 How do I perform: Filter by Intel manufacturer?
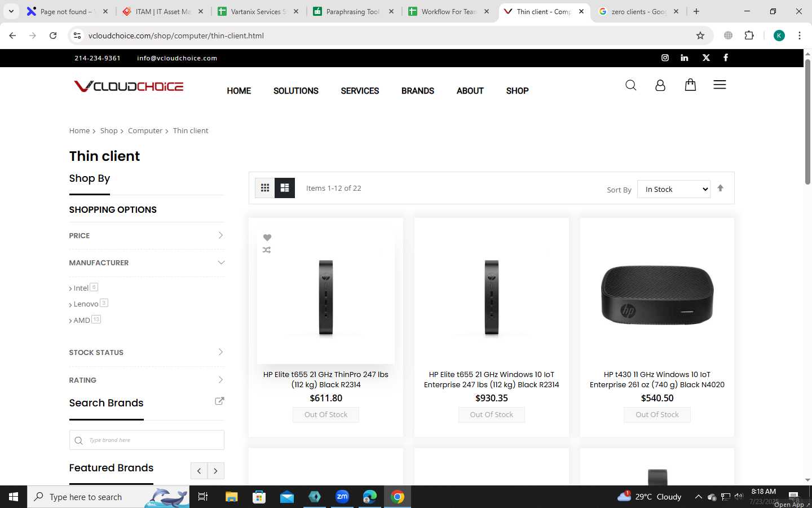pos(81,288)
